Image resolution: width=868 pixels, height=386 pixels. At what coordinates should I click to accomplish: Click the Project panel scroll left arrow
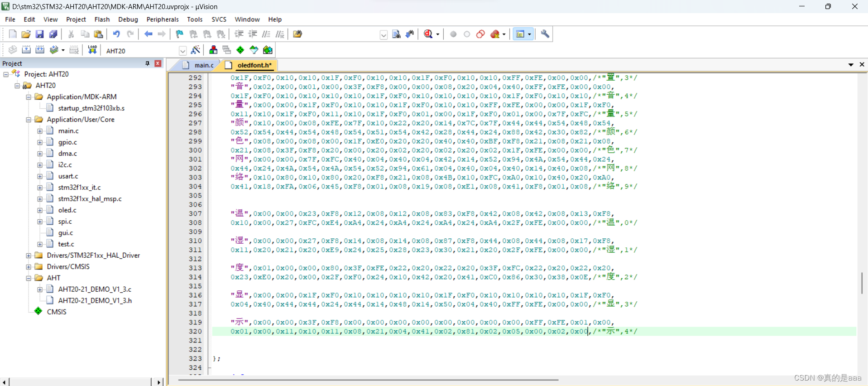(4, 382)
